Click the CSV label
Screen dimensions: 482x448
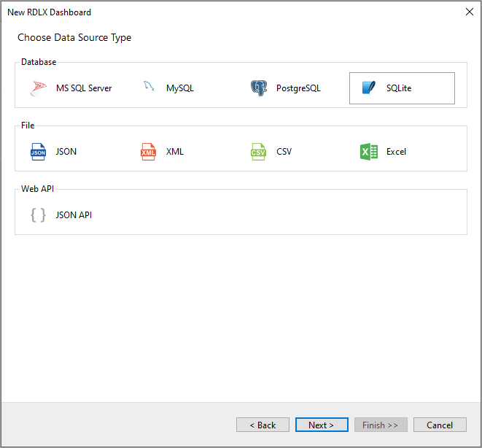[284, 152]
